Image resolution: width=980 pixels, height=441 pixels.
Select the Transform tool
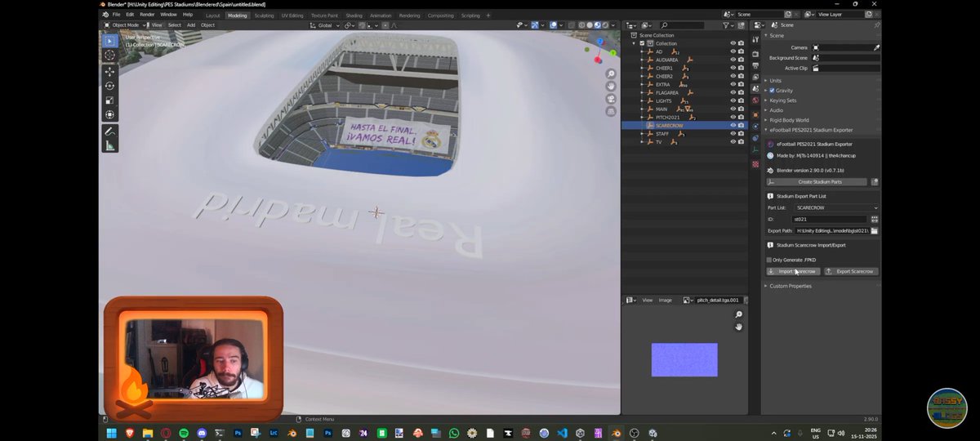pos(109,115)
